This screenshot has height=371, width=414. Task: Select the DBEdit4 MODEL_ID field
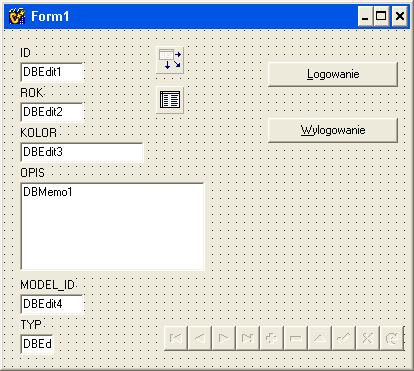[52, 304]
